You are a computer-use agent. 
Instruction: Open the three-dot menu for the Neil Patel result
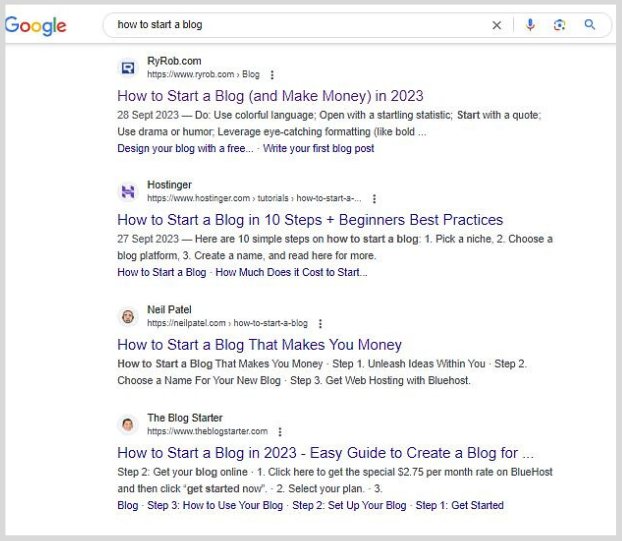(x=320, y=323)
